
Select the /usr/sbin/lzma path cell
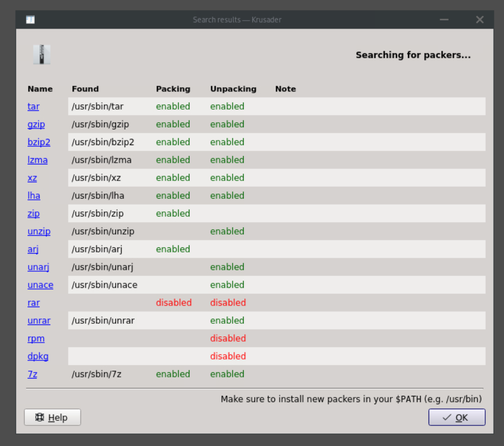(102, 160)
